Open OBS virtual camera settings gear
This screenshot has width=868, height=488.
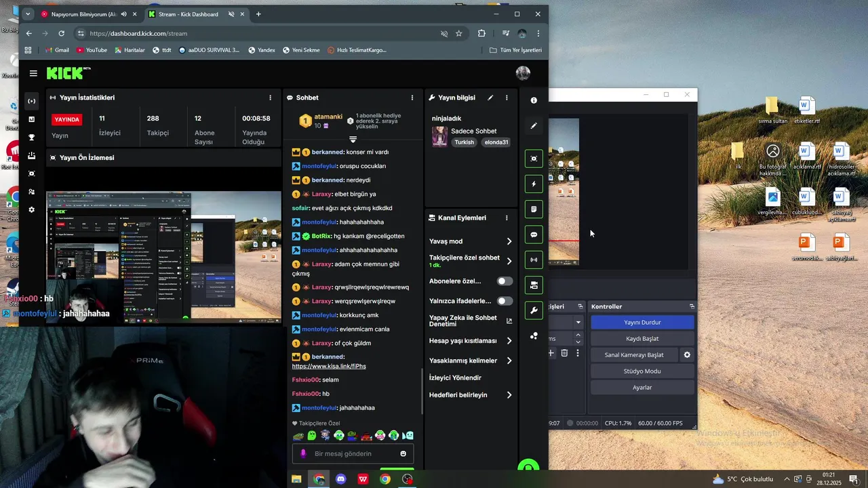pyautogui.click(x=687, y=354)
